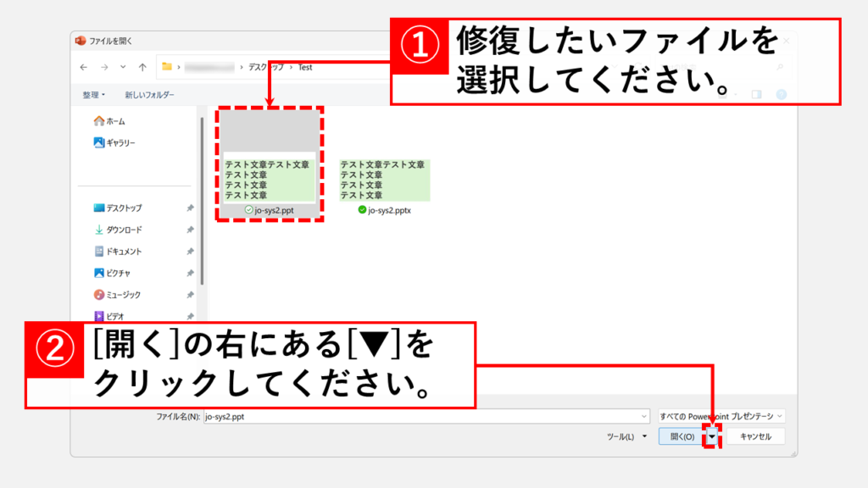Create a folder with 新しいフォルダー
The width and height of the screenshot is (868, 488).
click(x=149, y=95)
